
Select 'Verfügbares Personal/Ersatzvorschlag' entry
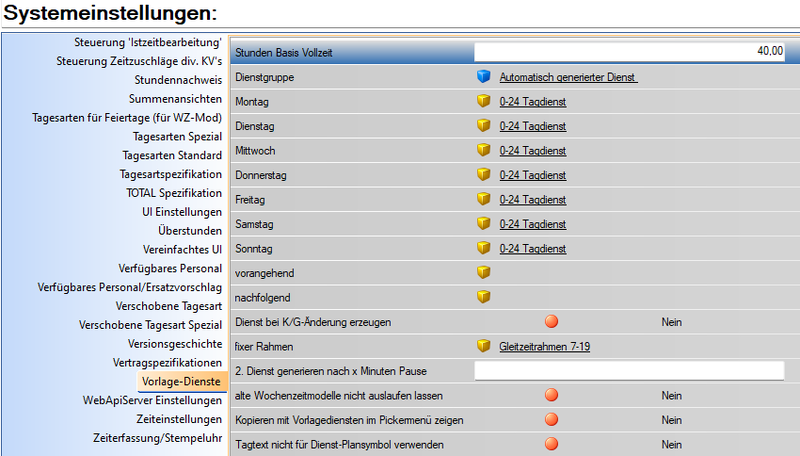pyautogui.click(x=129, y=288)
